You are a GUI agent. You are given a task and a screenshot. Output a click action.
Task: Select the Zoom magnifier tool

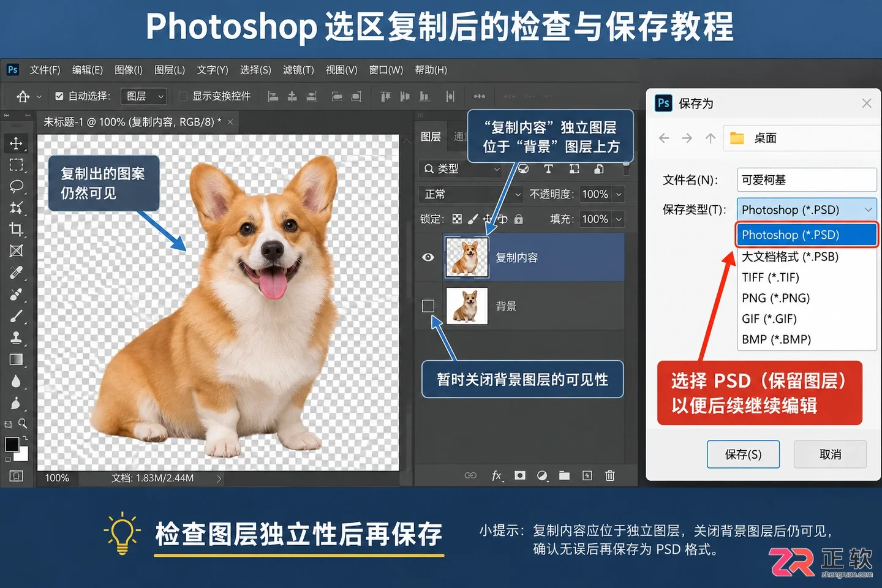(23, 423)
